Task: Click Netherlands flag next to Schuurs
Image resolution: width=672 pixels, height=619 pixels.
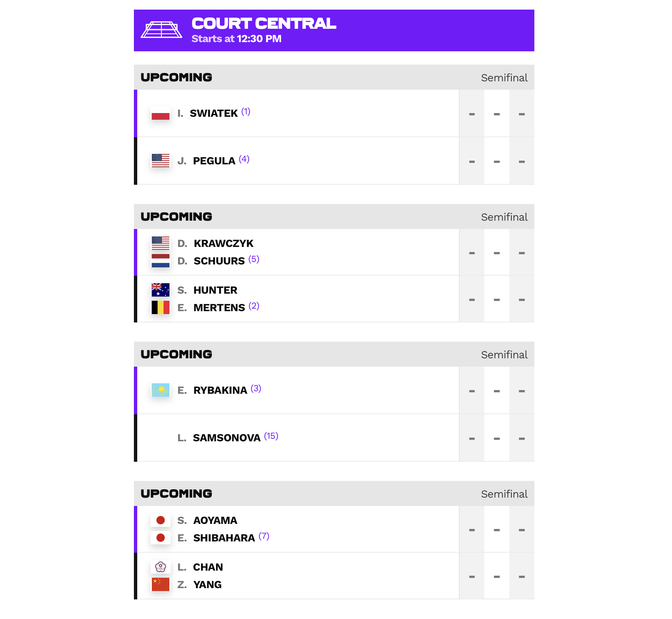Action: pyautogui.click(x=161, y=261)
